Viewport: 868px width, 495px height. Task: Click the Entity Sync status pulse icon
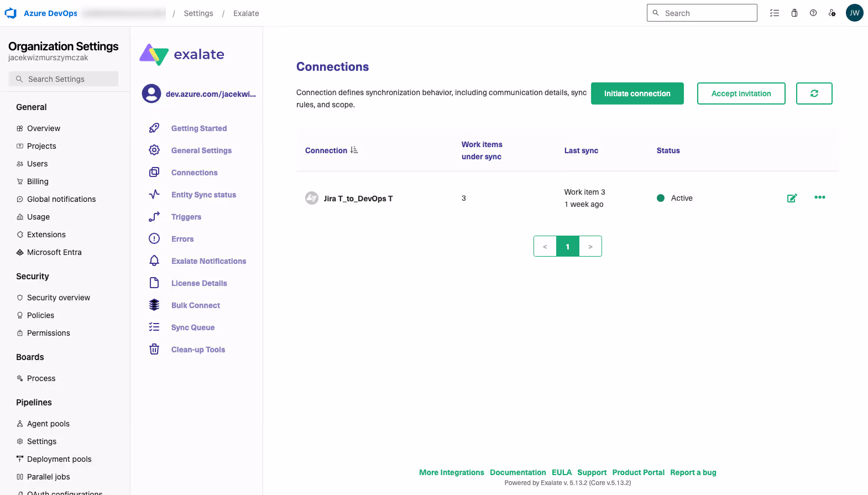(154, 194)
